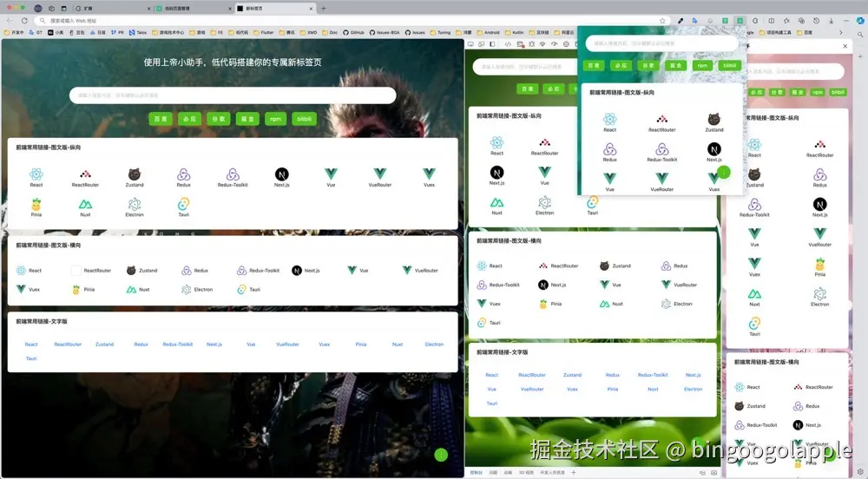Screen dimensions: 868x479
Task: Open a new browser tab with the plus button
Action: [x=324, y=8]
